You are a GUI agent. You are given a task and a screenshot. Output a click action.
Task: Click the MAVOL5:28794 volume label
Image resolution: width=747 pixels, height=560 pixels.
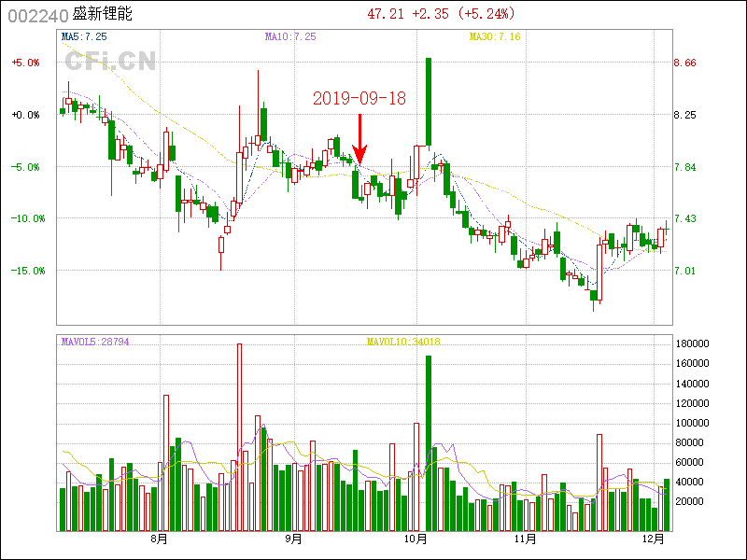pos(95,342)
